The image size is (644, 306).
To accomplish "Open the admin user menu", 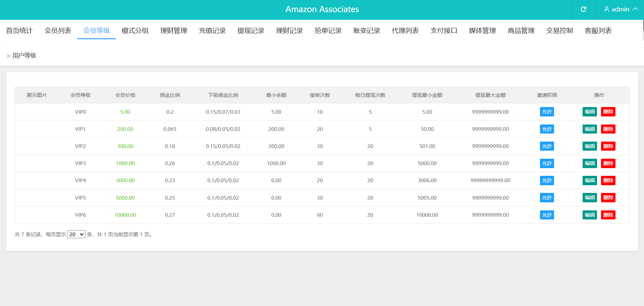I will pyautogui.click(x=621, y=9).
